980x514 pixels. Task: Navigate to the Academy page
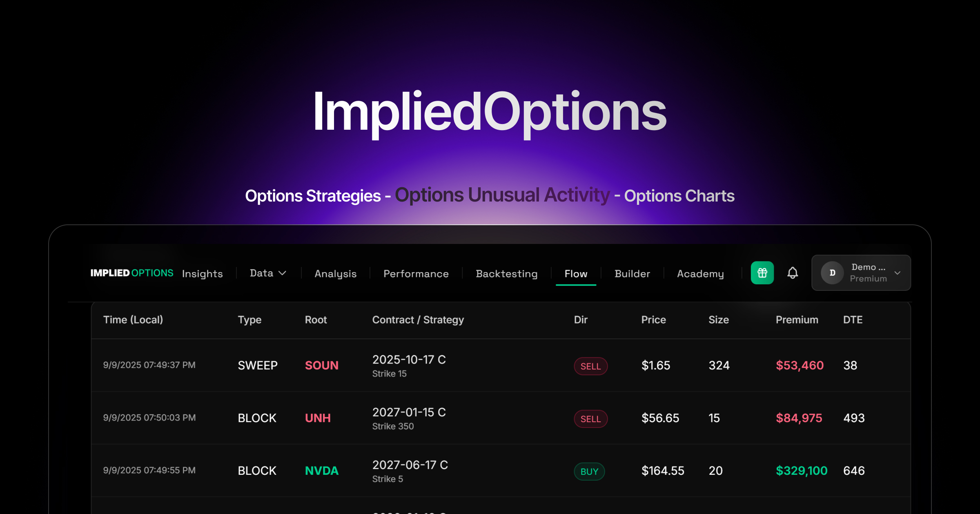pos(700,273)
